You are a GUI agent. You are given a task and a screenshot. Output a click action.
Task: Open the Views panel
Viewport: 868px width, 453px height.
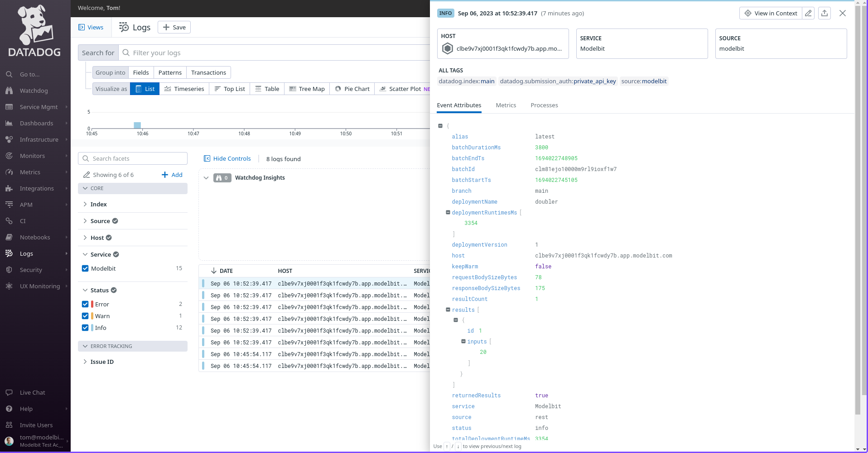pyautogui.click(x=91, y=27)
